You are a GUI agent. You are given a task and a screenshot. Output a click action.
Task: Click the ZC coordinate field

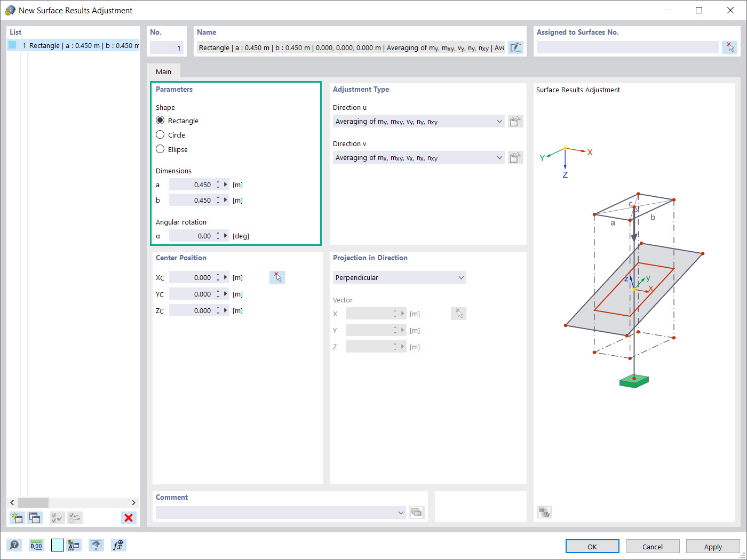tap(192, 310)
